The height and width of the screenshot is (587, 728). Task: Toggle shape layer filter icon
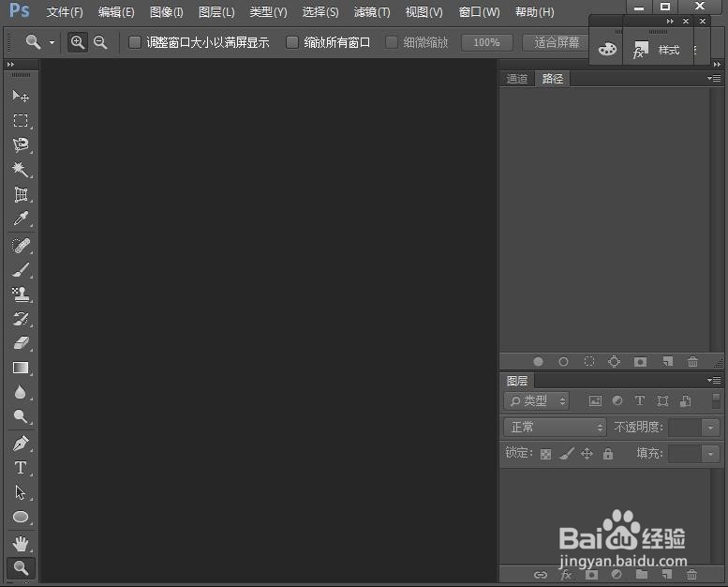(x=662, y=400)
